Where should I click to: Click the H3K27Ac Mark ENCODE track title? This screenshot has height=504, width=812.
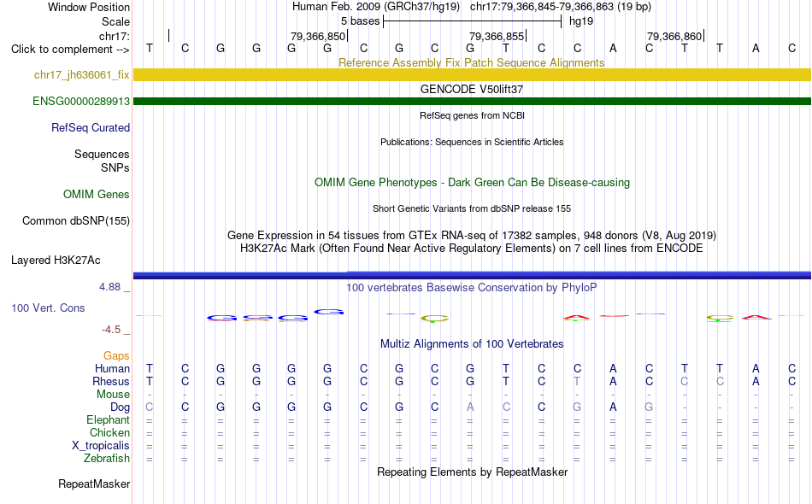472,249
